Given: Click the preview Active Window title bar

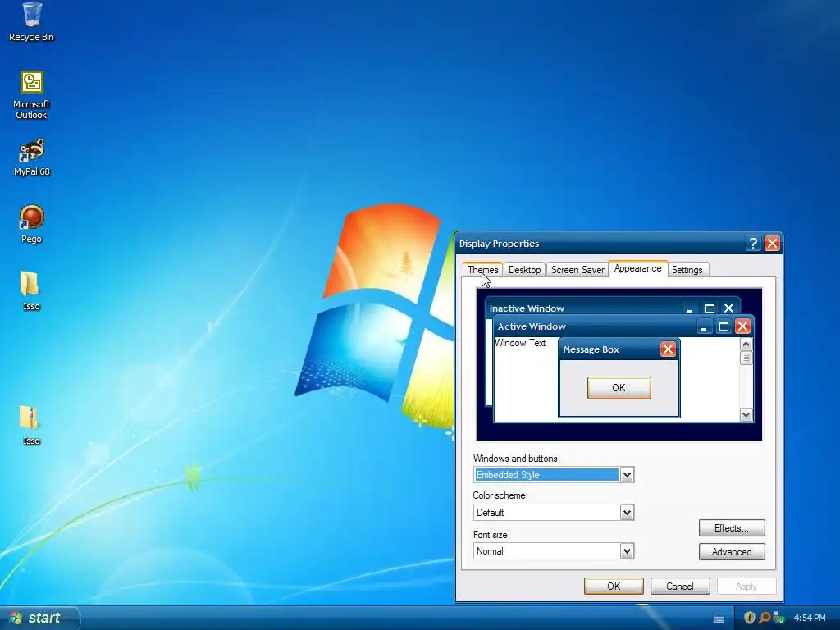Looking at the screenshot, I should pyautogui.click(x=623, y=326).
